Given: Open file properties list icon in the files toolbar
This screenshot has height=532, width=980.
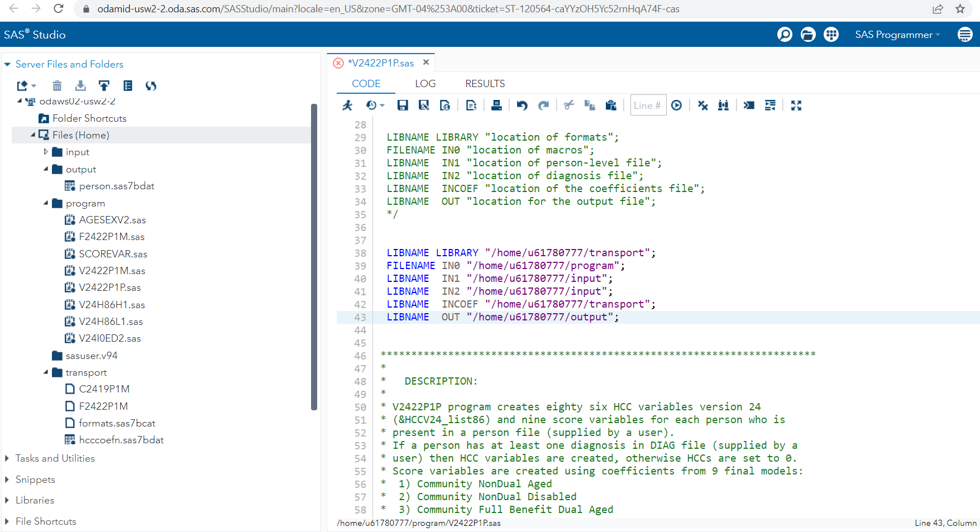Looking at the screenshot, I should 128,85.
